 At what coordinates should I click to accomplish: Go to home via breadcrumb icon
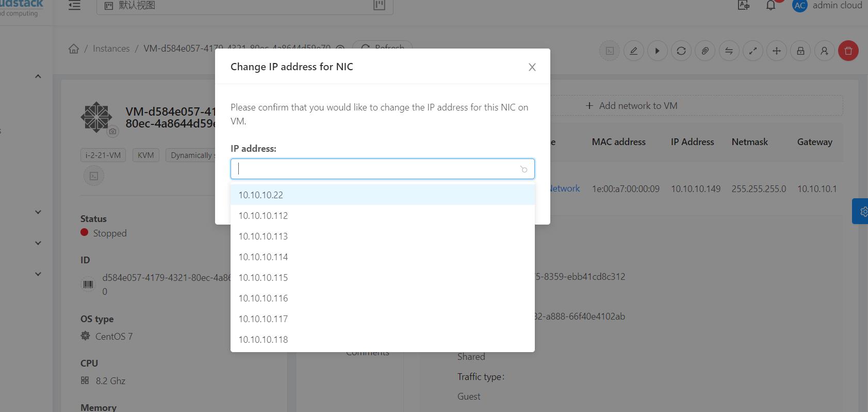pos(74,49)
